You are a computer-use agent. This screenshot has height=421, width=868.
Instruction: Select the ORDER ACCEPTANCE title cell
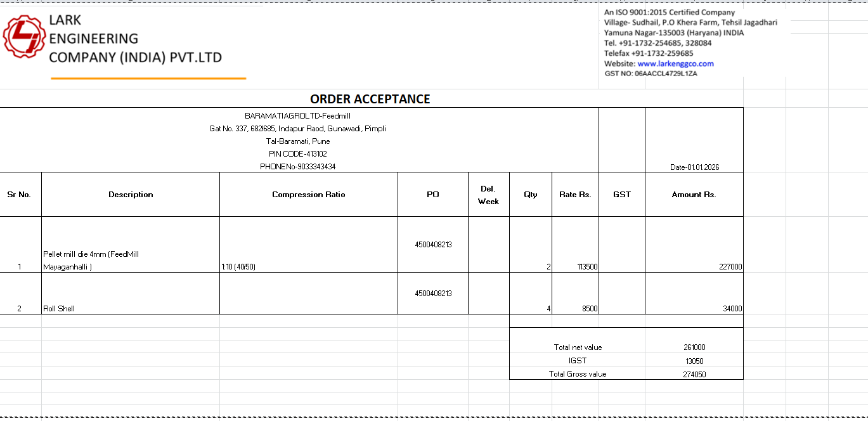pos(370,99)
